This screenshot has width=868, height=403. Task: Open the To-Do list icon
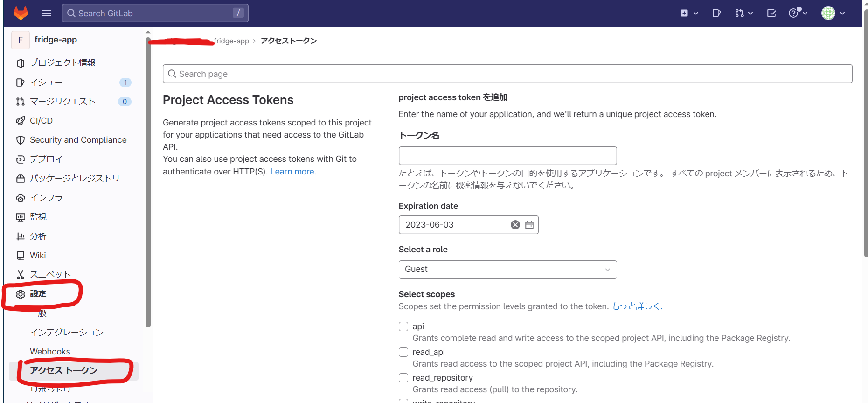(771, 13)
